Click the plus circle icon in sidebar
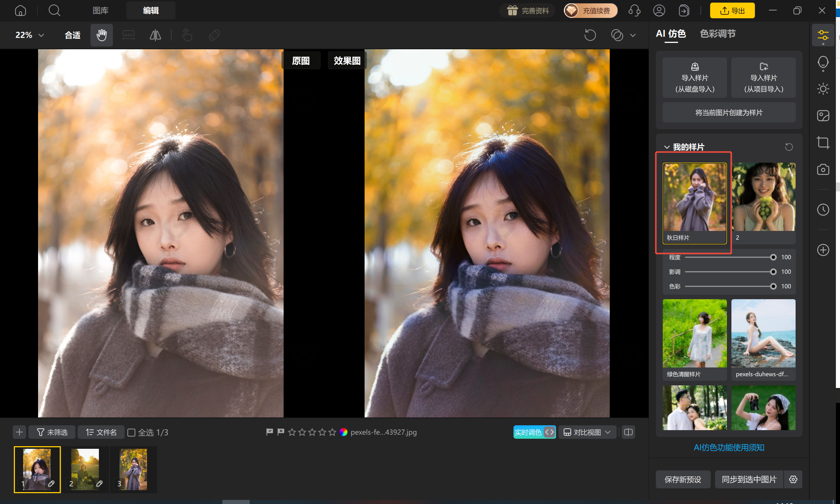Screen dimensions: 840x504 (x=823, y=250)
